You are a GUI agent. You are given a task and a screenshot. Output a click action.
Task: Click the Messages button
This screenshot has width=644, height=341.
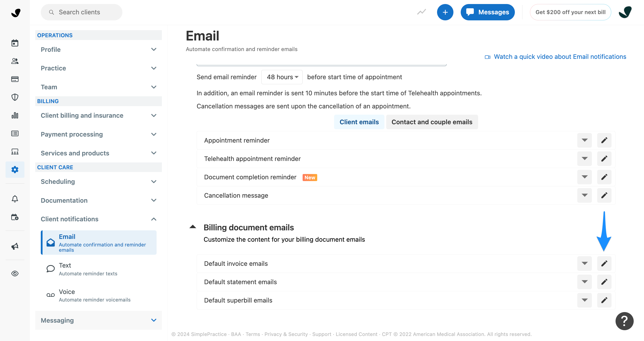[488, 12]
